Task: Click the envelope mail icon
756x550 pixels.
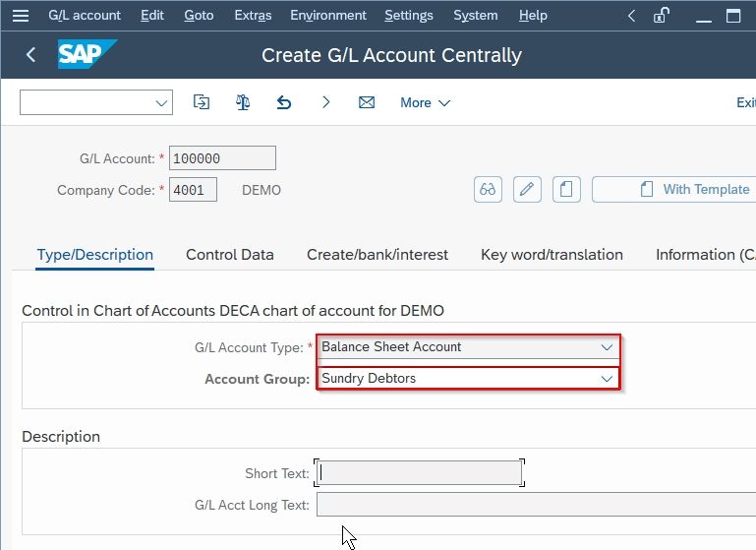Action: point(367,102)
